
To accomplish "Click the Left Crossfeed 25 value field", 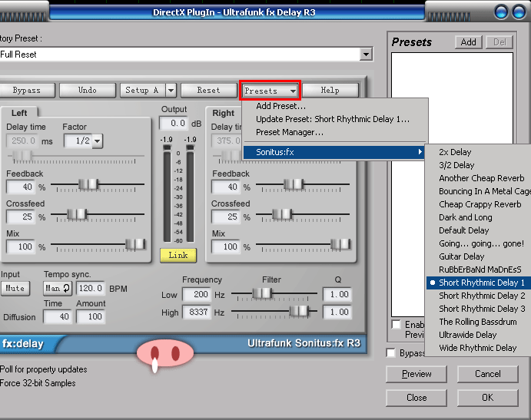I will point(21,217).
